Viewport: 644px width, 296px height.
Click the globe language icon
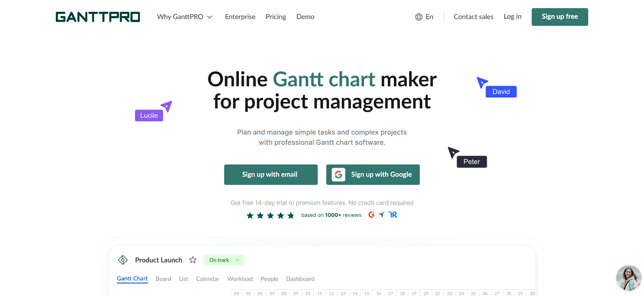click(418, 17)
